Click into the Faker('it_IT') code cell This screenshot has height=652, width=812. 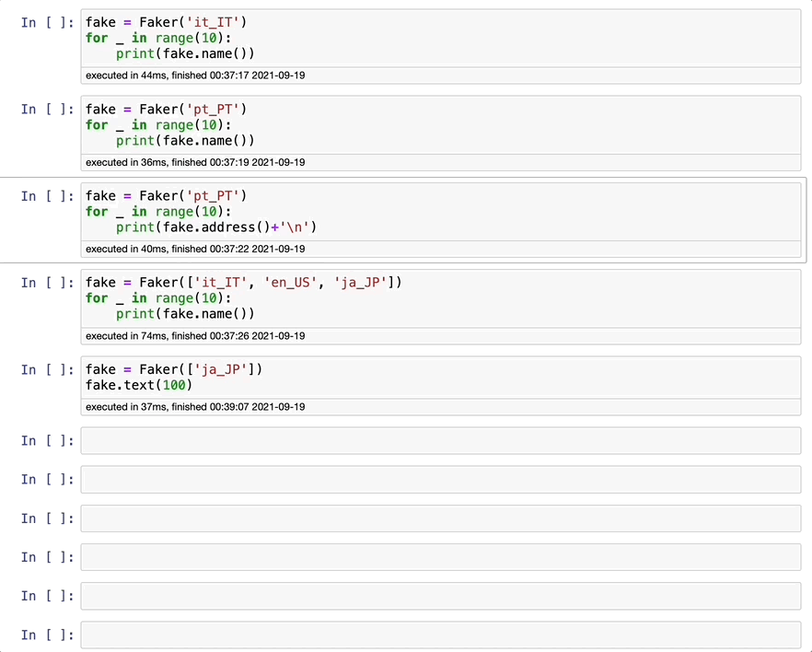440,38
